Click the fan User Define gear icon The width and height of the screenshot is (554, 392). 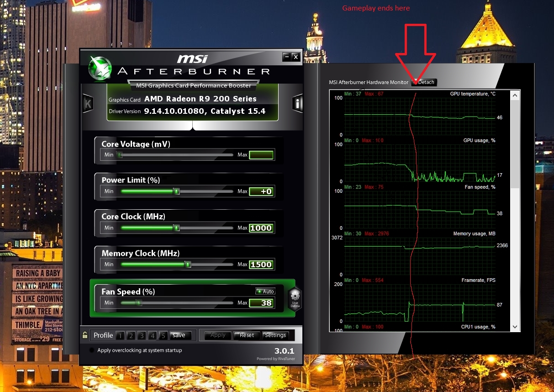pyautogui.click(x=295, y=299)
